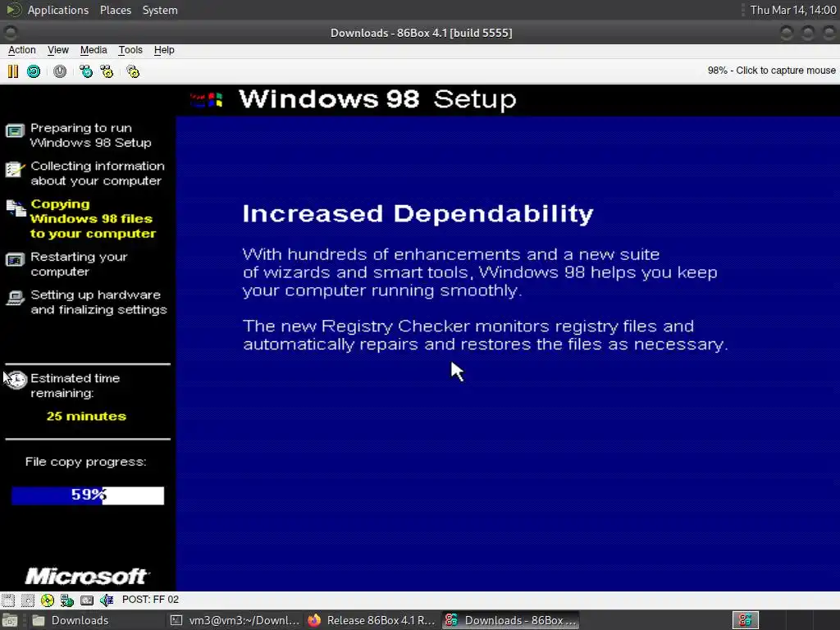Click paragraph starting 'With hundreds of enhancements'

(480, 272)
